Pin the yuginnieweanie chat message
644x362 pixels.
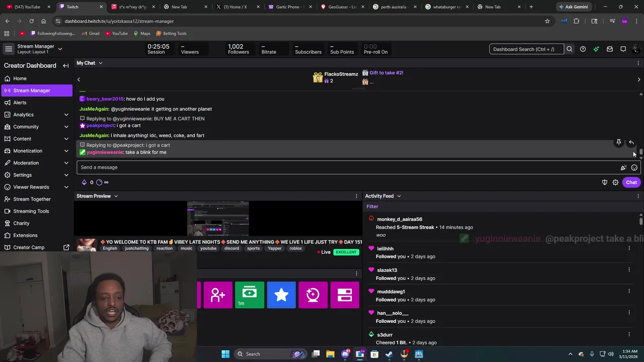point(619,142)
